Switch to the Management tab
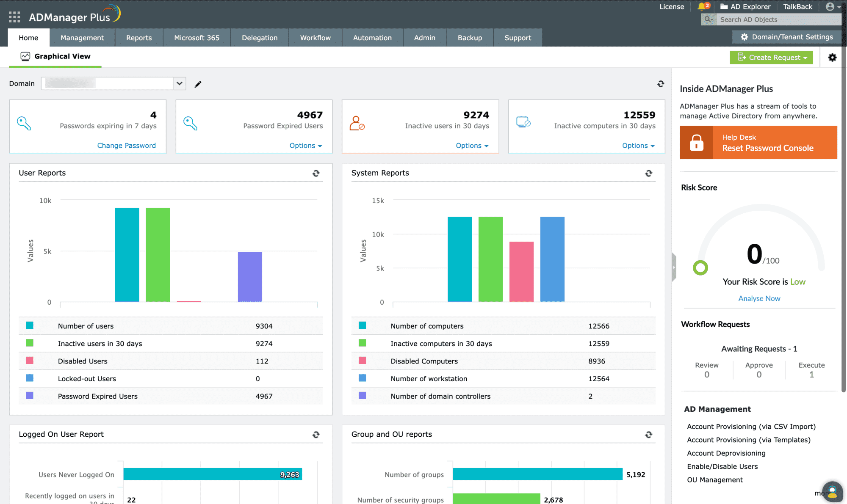This screenshot has width=847, height=504. (x=82, y=38)
